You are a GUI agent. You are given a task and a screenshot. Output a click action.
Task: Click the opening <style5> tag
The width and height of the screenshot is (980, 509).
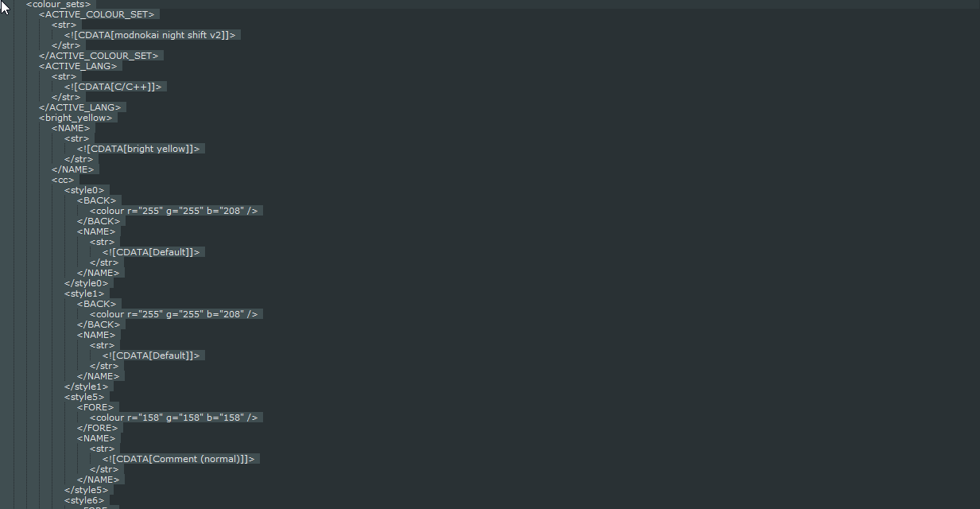coord(84,397)
